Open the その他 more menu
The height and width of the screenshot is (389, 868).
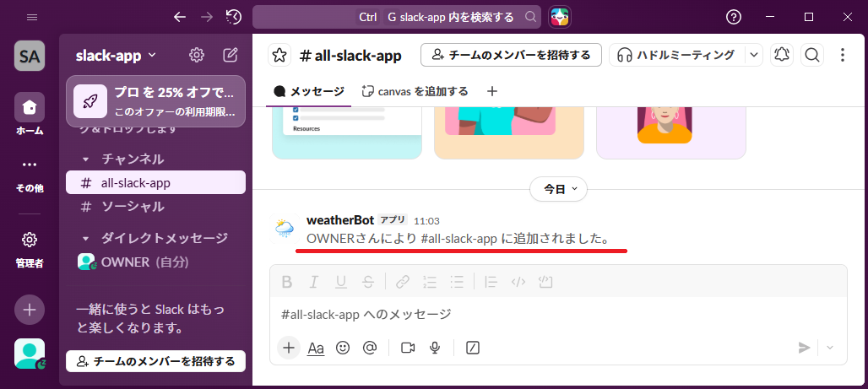coord(30,176)
